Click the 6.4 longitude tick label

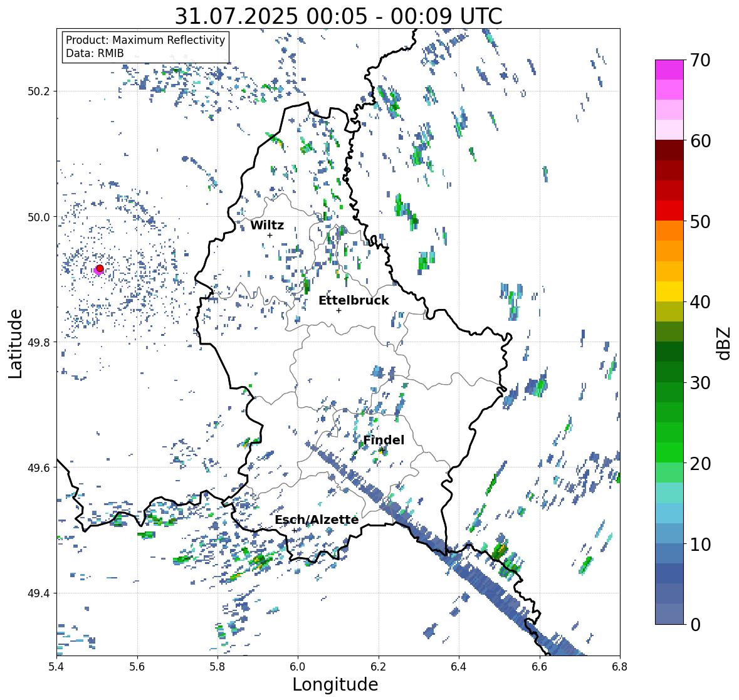[459, 667]
